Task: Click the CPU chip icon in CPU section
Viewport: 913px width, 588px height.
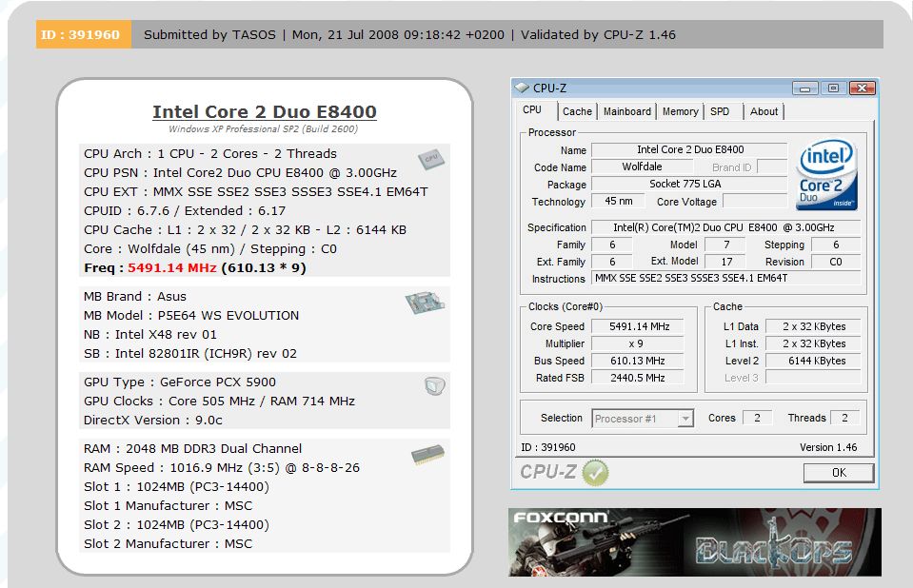Action: click(x=431, y=159)
